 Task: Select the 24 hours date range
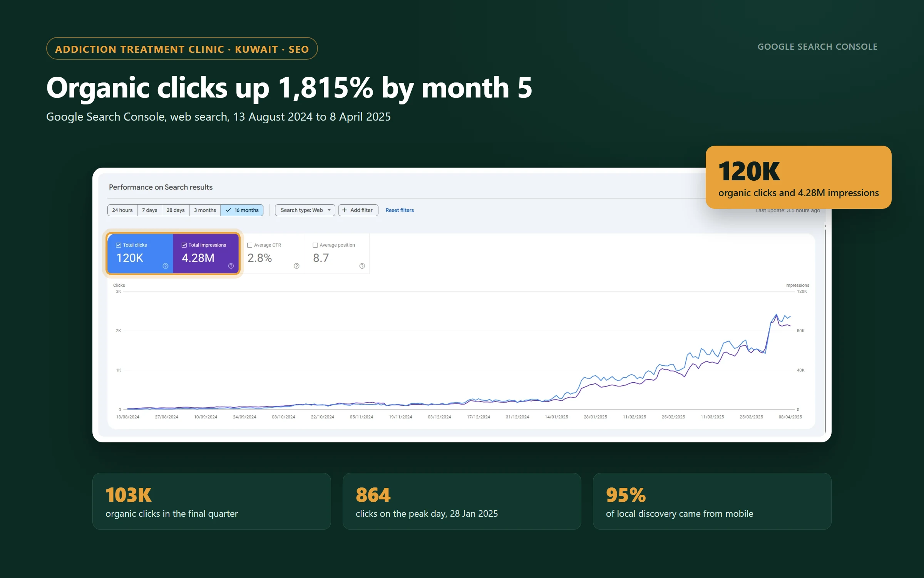click(x=122, y=210)
